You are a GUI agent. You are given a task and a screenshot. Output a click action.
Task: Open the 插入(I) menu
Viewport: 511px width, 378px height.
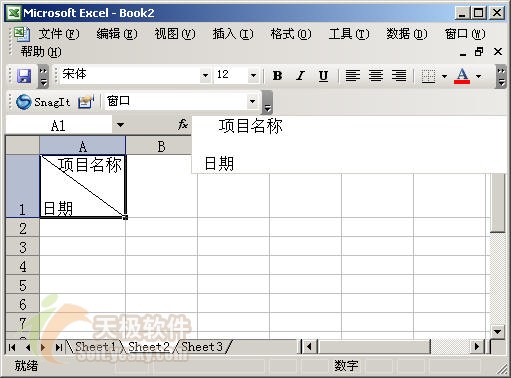(x=233, y=34)
